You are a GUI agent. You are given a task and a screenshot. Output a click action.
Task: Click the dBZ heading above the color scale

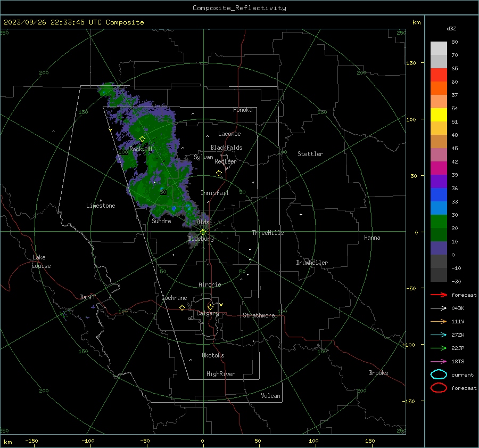451,28
